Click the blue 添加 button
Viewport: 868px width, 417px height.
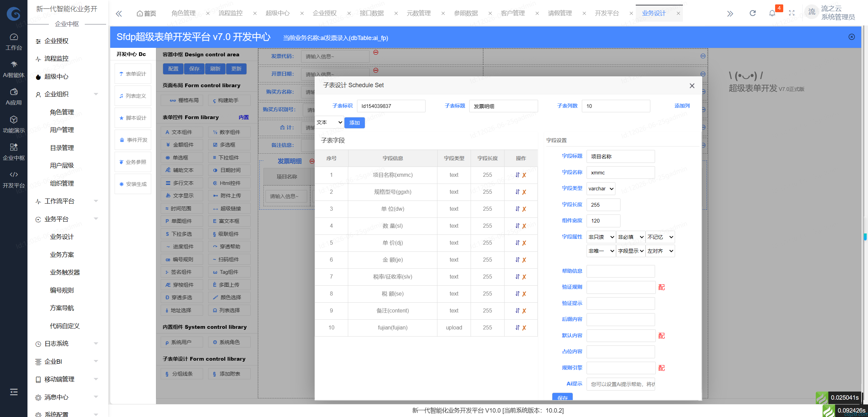(355, 123)
